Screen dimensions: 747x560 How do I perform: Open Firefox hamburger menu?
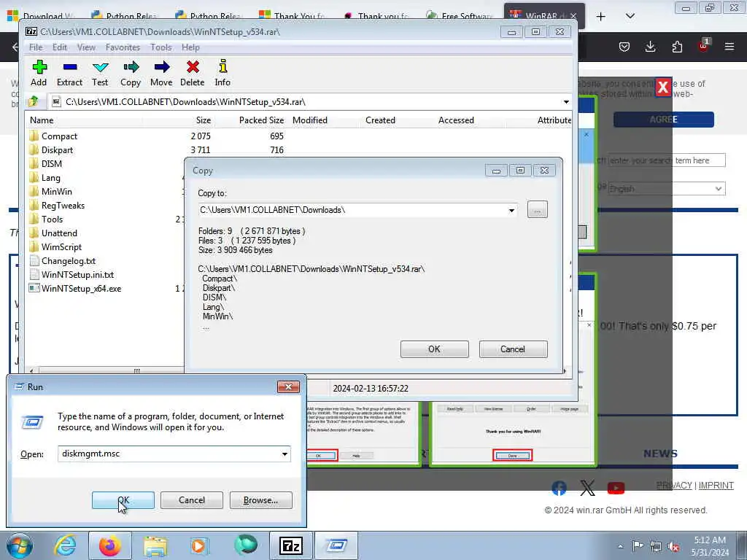tap(729, 46)
